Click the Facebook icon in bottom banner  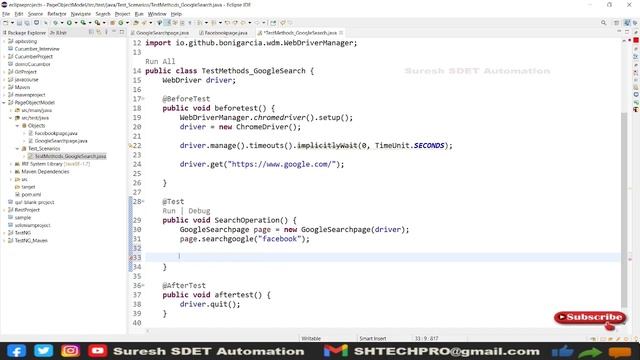pyautogui.click(x=17, y=351)
